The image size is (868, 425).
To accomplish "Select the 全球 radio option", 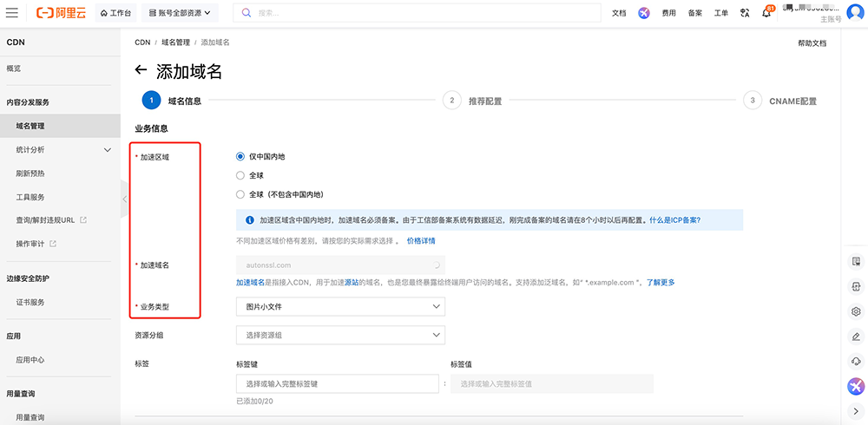I will pos(240,175).
